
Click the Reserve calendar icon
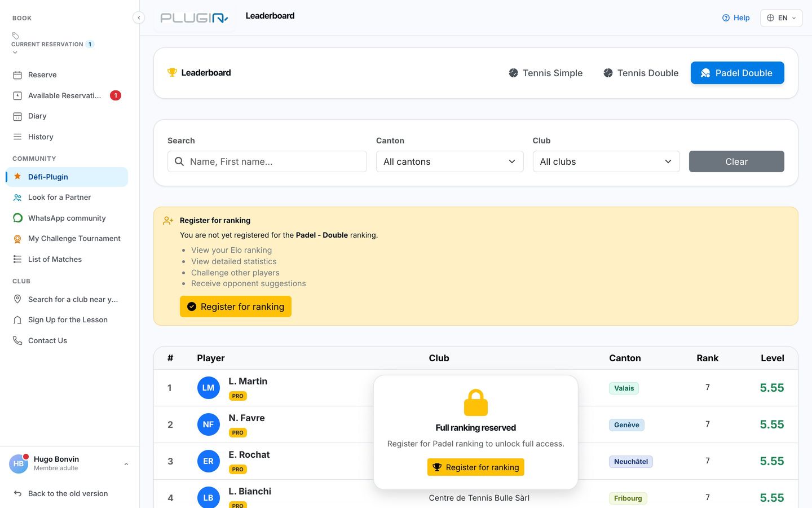17,75
